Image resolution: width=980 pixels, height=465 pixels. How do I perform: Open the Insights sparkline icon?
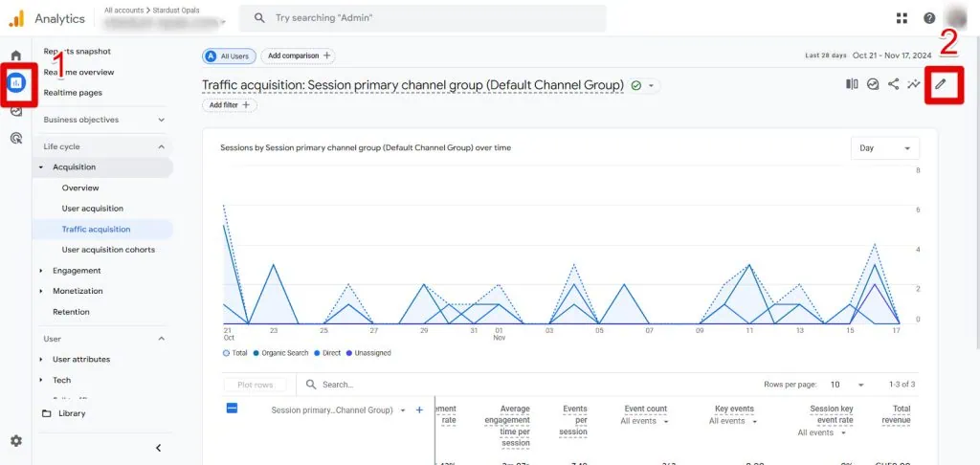click(914, 84)
